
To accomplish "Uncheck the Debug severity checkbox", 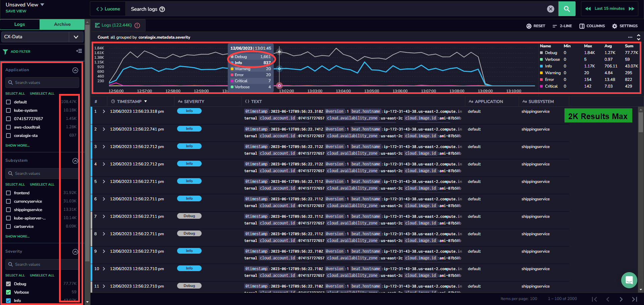I will (8, 284).
